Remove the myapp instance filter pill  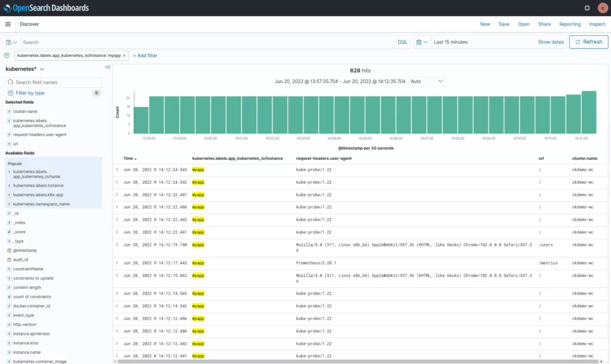pyautogui.click(x=124, y=55)
